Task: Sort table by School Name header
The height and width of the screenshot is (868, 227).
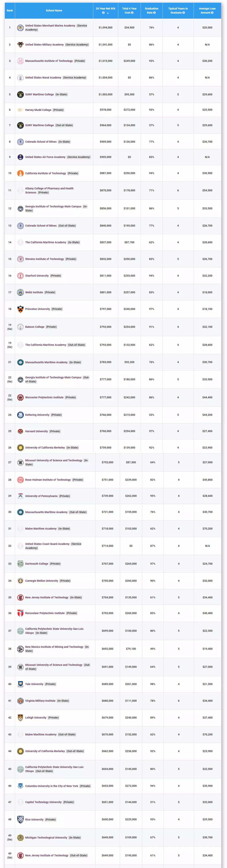Action: click(x=54, y=11)
